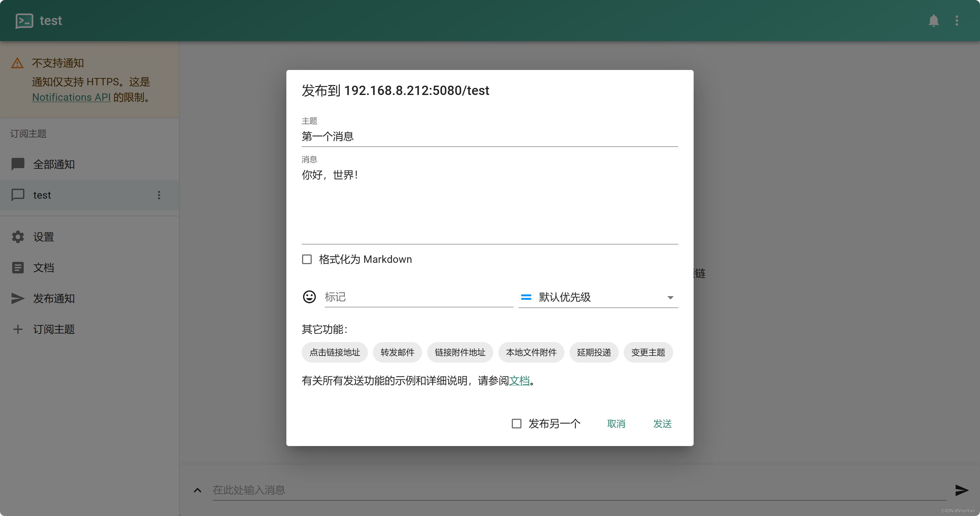Focus the 在此处输入消息 message box
Viewport: 980px width, 516px height.
coord(579,490)
